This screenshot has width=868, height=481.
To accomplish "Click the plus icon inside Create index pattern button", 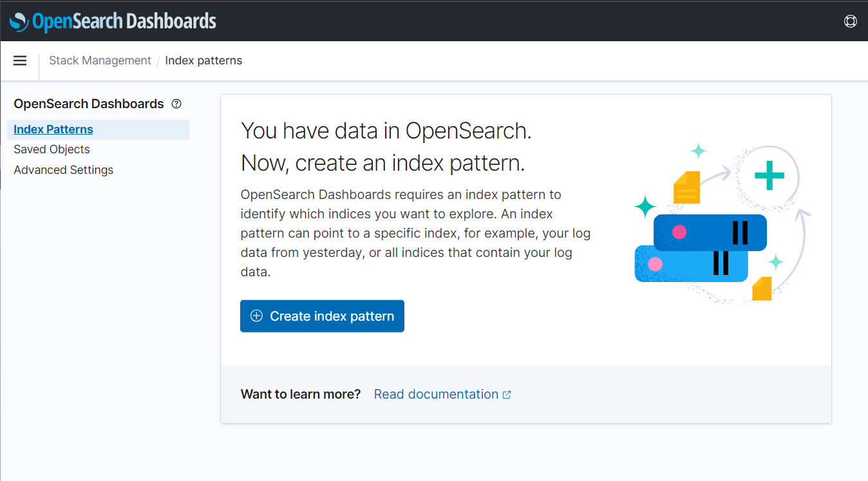I will (257, 316).
